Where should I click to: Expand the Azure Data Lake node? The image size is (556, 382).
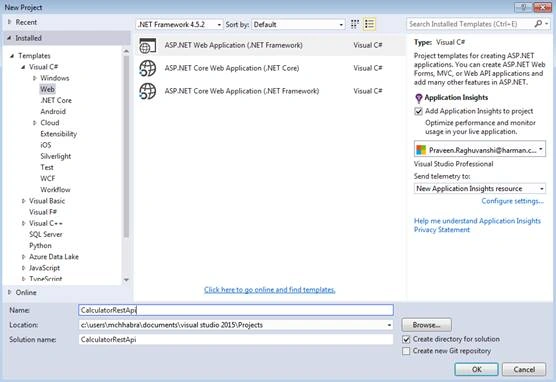tap(23, 257)
